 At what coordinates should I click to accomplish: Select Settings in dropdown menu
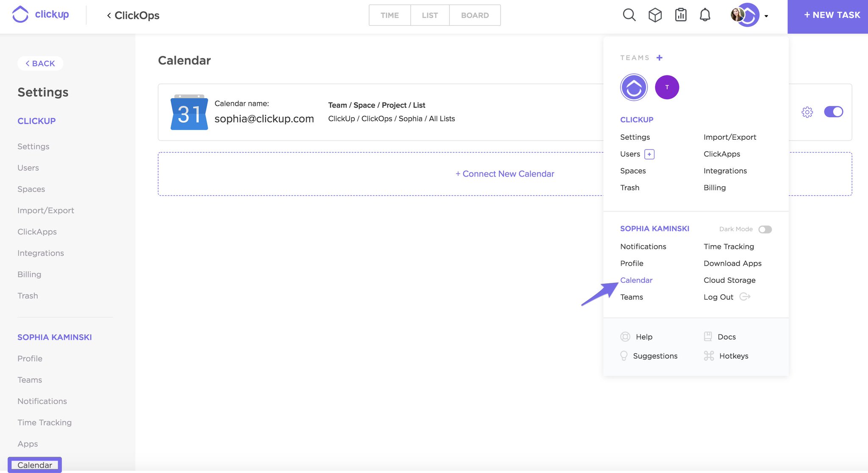click(635, 137)
